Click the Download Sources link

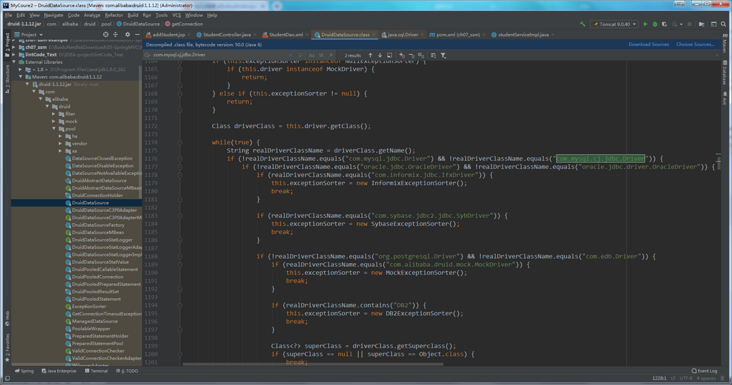click(x=648, y=44)
